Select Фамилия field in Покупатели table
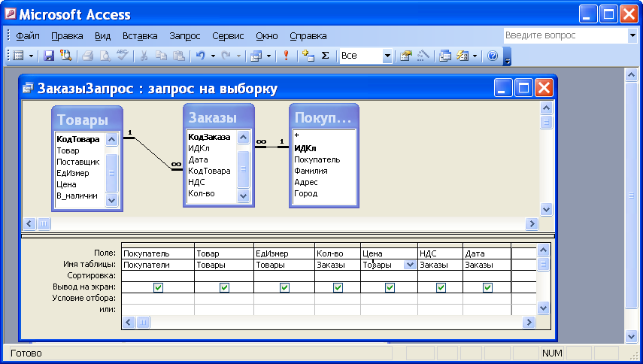 [x=311, y=171]
